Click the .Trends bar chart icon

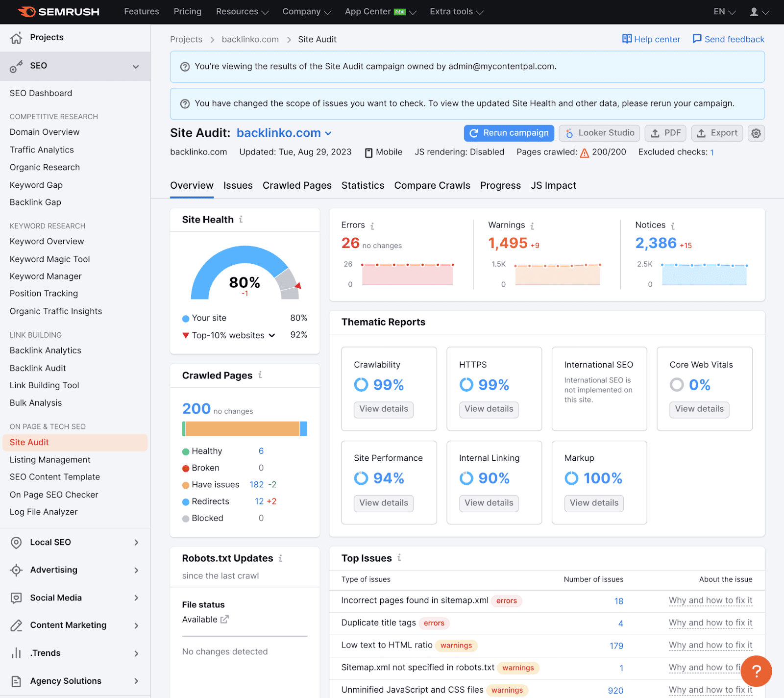(x=16, y=653)
